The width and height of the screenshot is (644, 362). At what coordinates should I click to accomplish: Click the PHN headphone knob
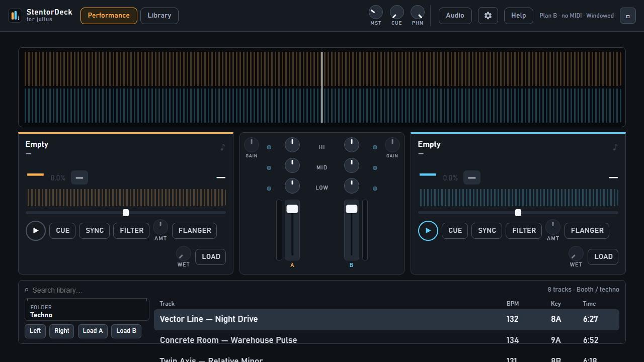[x=418, y=12]
